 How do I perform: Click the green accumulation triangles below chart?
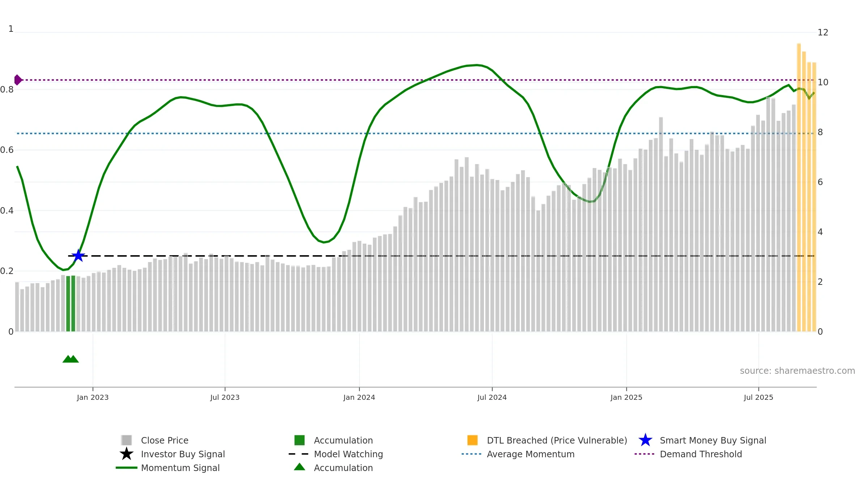71,359
